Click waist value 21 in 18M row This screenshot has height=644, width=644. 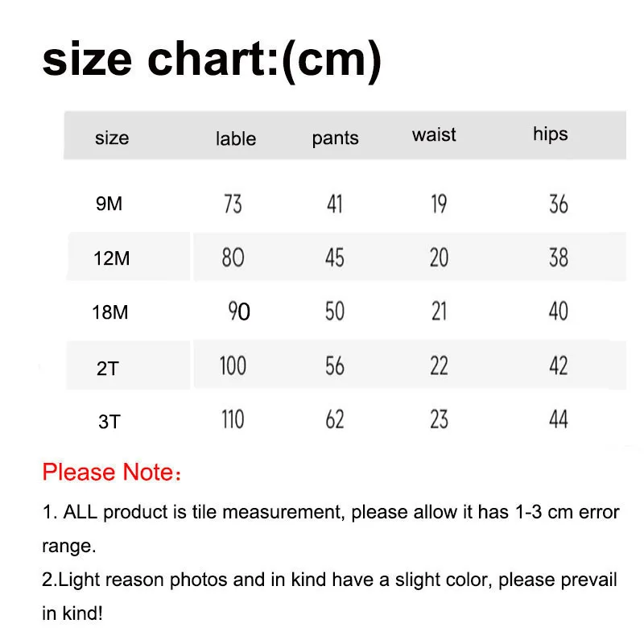click(x=439, y=312)
